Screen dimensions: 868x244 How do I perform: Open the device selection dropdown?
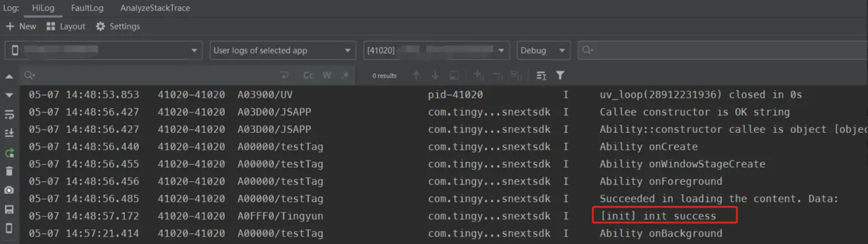click(x=103, y=51)
